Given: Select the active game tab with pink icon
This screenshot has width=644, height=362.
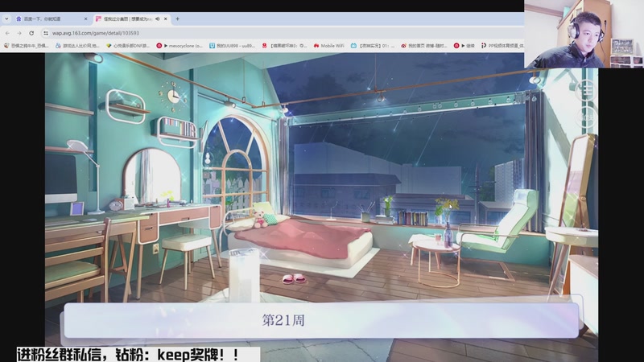Looking at the screenshot, I should [x=131, y=19].
